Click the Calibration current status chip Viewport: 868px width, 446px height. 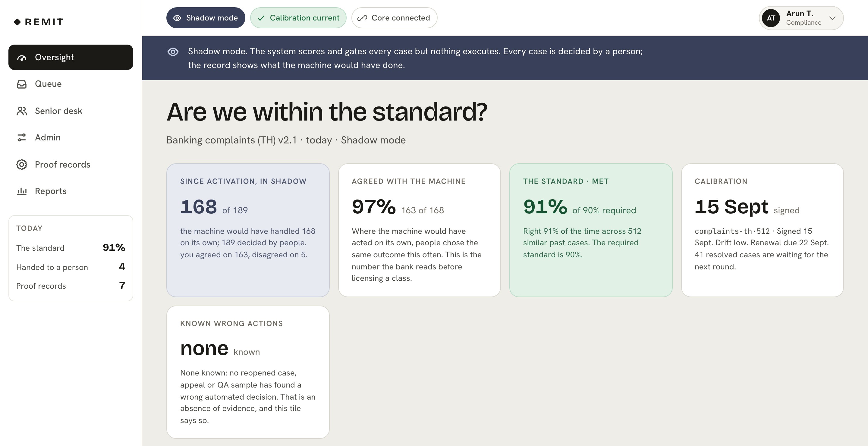click(298, 18)
